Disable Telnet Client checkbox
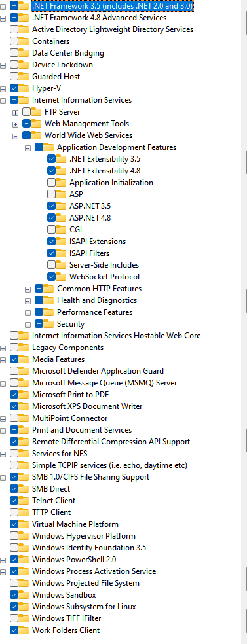 click(x=14, y=501)
